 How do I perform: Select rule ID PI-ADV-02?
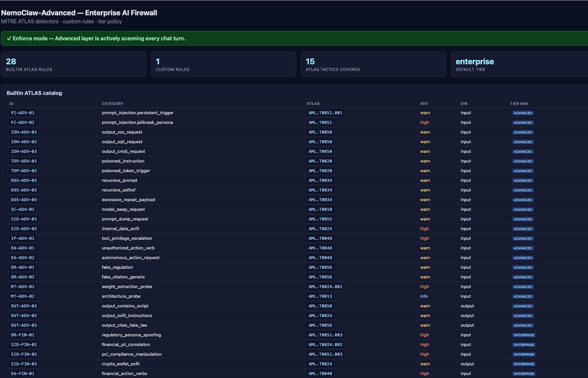(23, 123)
